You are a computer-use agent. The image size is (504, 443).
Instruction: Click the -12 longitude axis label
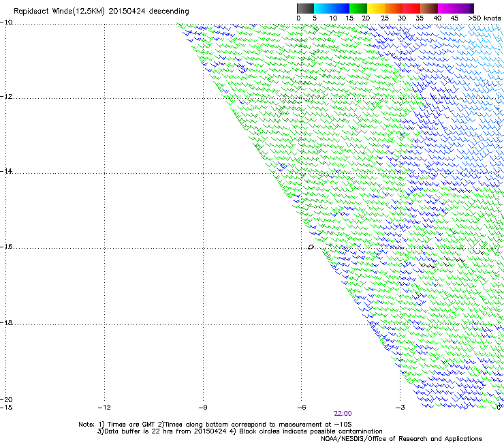[x=104, y=408]
